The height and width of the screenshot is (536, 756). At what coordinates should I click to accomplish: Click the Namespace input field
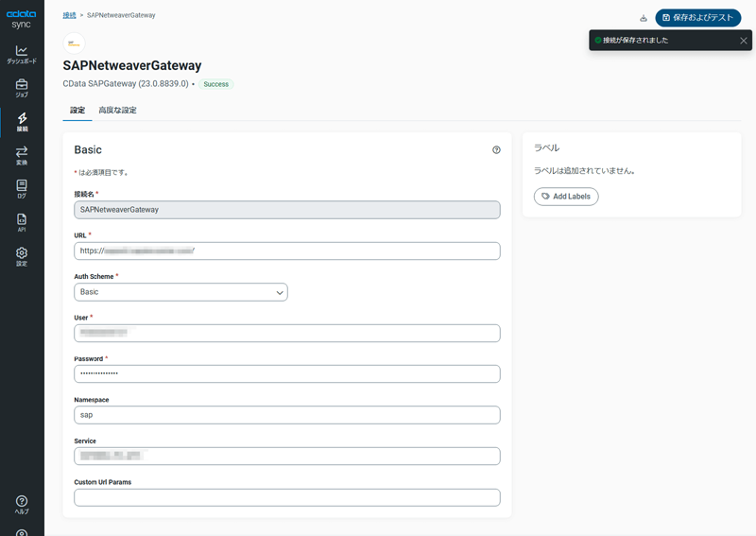286,415
